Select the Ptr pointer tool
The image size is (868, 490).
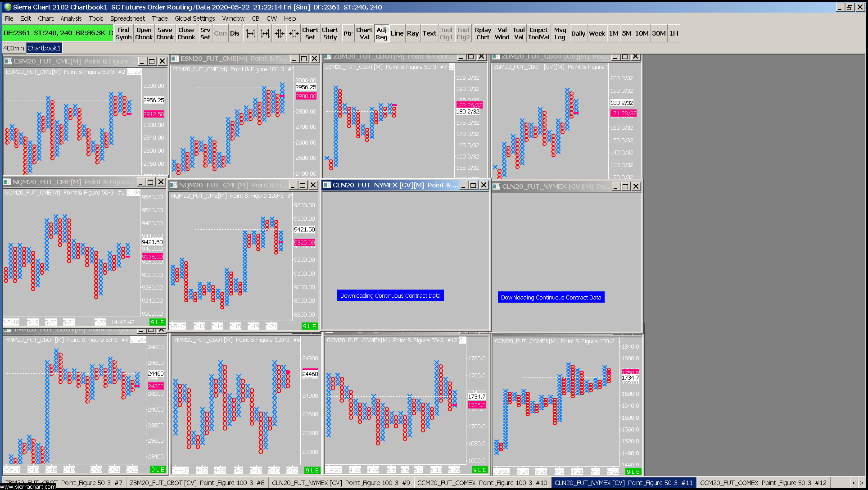tap(348, 33)
